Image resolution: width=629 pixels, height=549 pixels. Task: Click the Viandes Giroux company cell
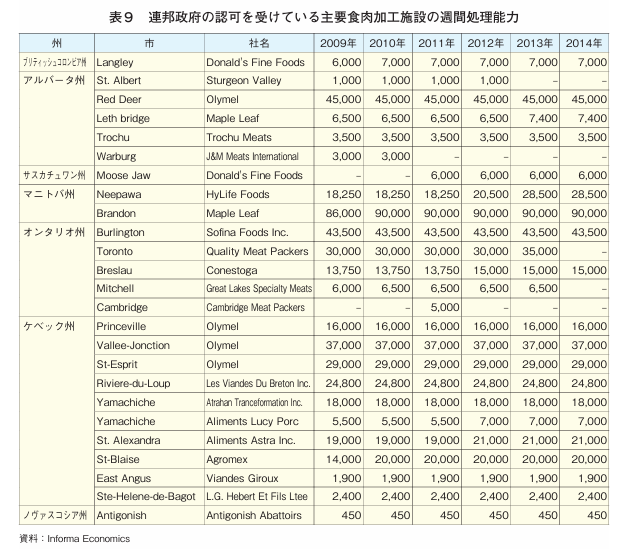(x=259, y=478)
